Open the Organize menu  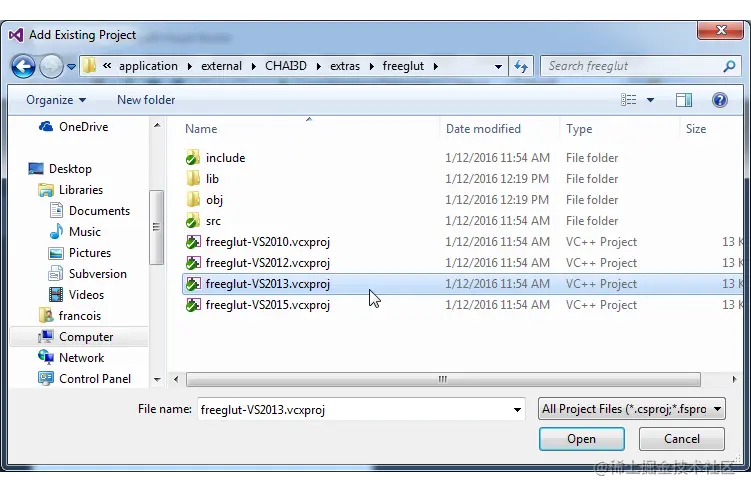click(56, 100)
